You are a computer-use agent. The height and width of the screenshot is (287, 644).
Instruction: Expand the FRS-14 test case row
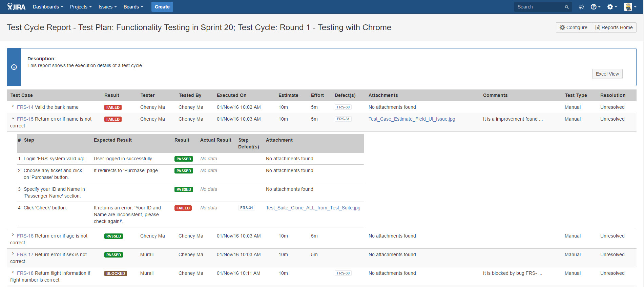tap(13, 106)
